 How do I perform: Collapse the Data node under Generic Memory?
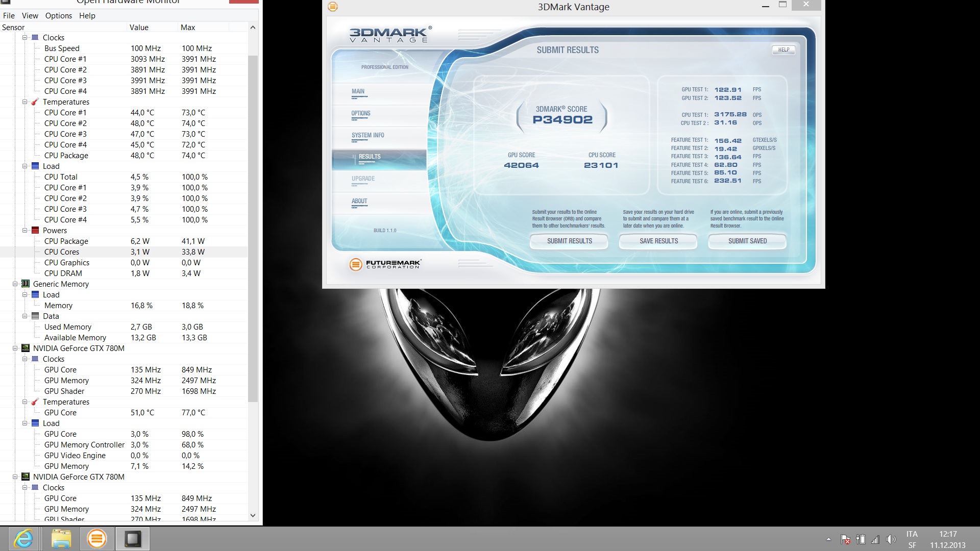tap(24, 316)
